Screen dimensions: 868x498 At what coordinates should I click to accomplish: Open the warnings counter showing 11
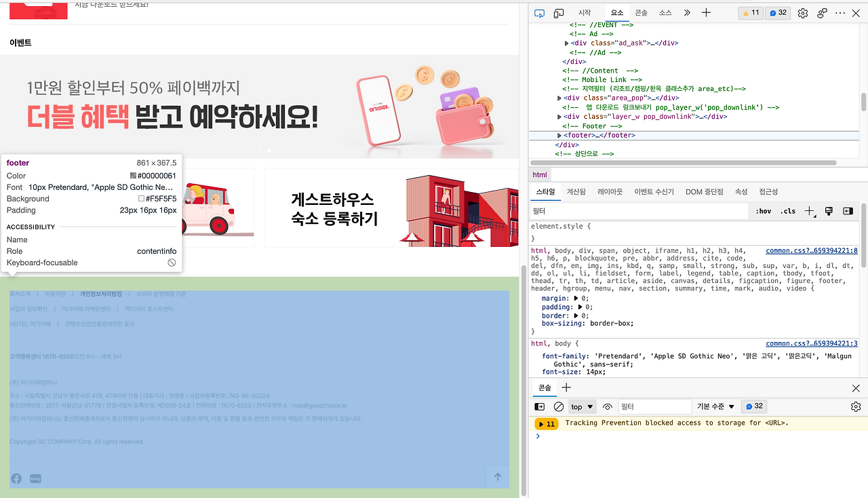tap(750, 12)
